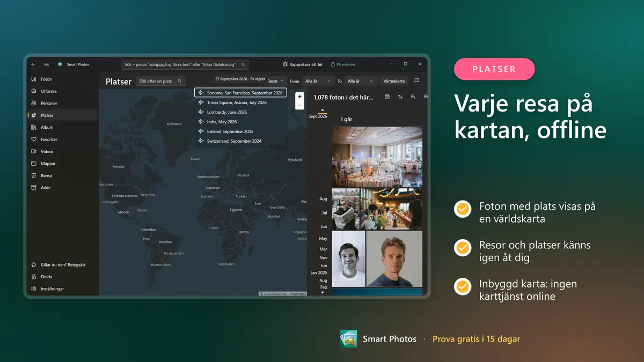Click the OpenStreetMap attribution link

click(275, 294)
